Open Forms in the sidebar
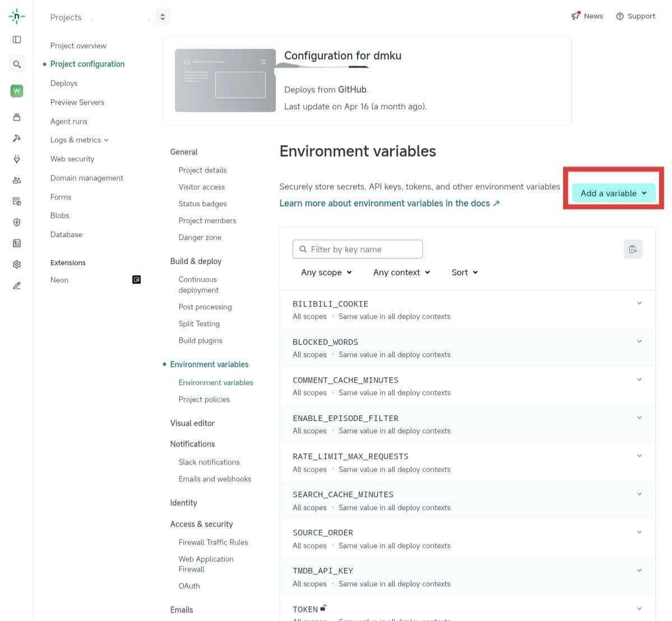 61,197
